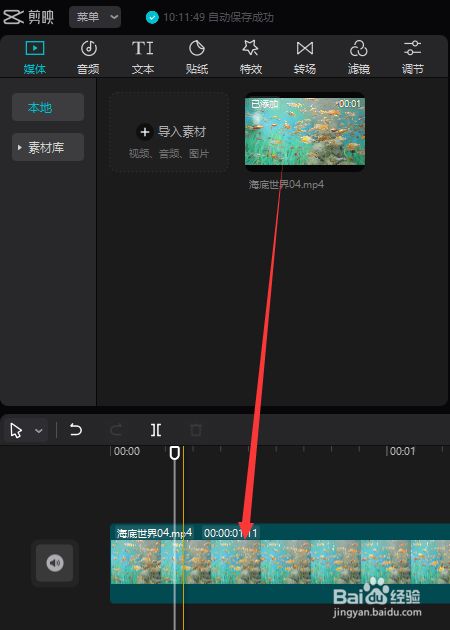
Task: Click the auto-save success checkmark icon
Action: click(152, 17)
